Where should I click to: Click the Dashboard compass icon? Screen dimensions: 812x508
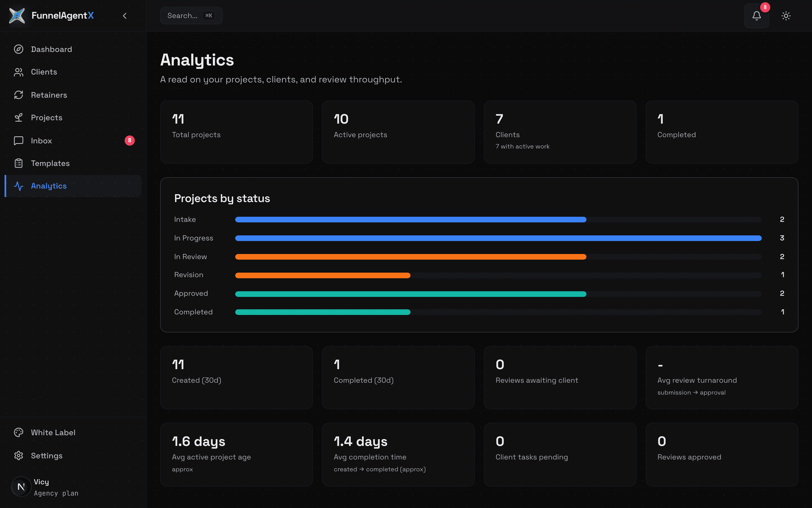(18, 49)
